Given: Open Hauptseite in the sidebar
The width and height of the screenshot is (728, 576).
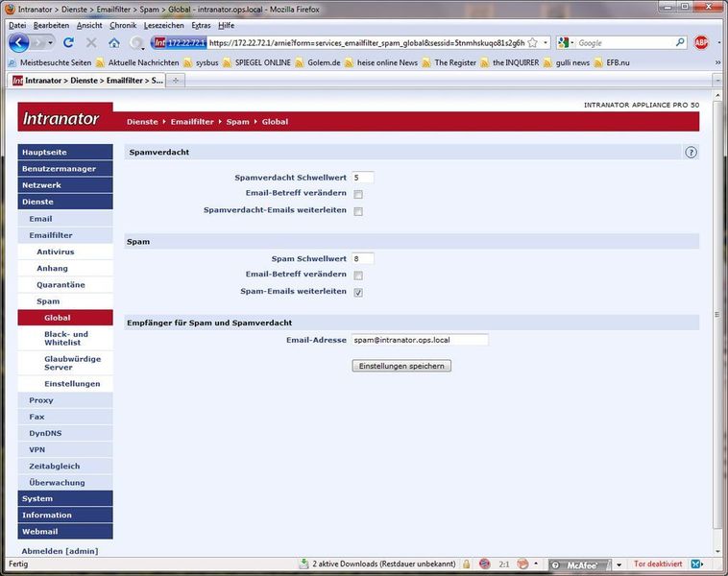Looking at the screenshot, I should pyautogui.click(x=65, y=153).
